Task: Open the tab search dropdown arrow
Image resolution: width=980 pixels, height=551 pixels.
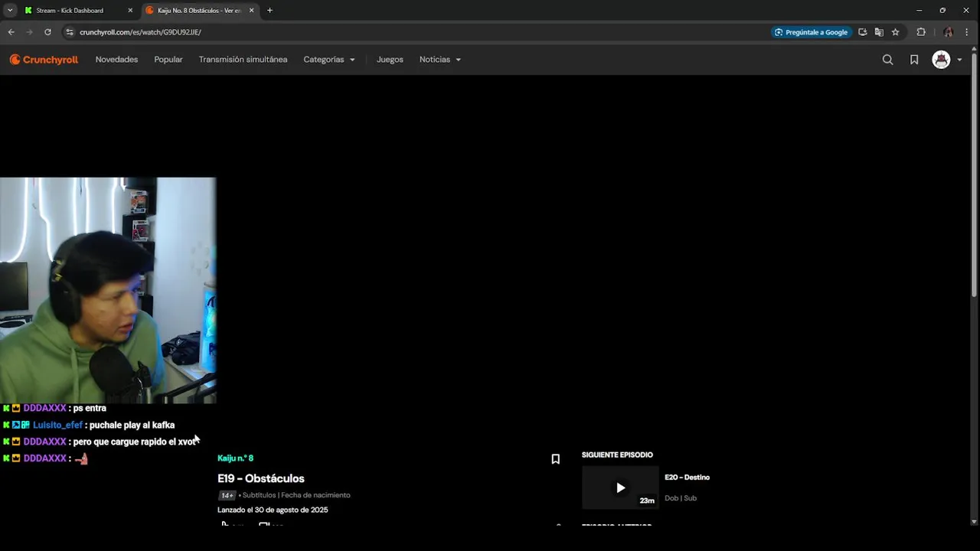Action: click(x=10, y=10)
